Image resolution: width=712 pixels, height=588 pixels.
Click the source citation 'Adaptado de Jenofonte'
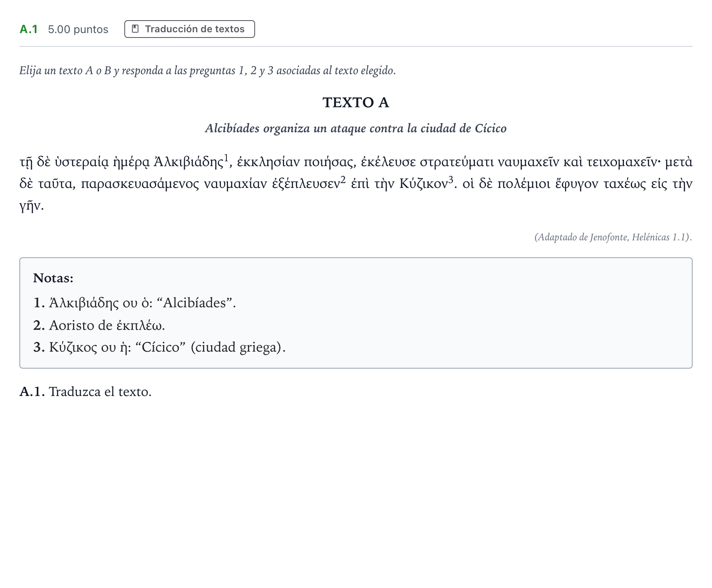tap(613, 237)
